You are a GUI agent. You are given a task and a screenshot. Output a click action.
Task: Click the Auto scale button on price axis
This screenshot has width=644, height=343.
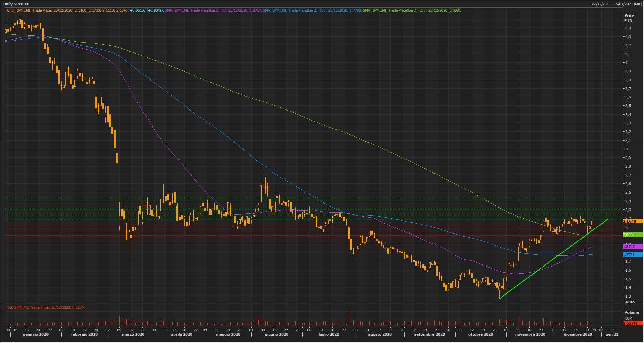pos(630,302)
